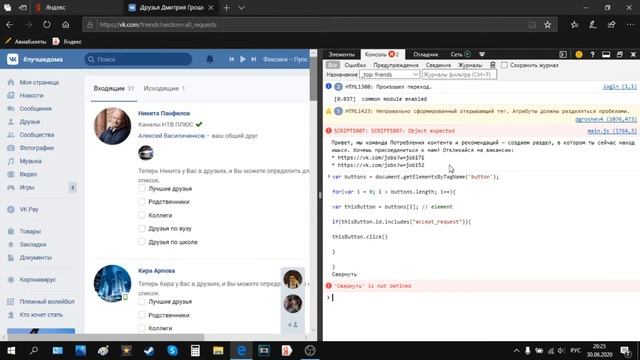Undock DevTools into separate window
The width and height of the screenshot is (640, 360).
point(620,54)
